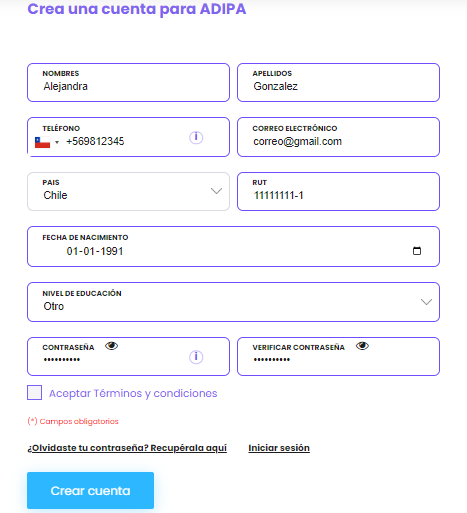Screen dimensions: 467x513
Task: Focus the Nombres field containing Alejandra
Action: click(128, 82)
